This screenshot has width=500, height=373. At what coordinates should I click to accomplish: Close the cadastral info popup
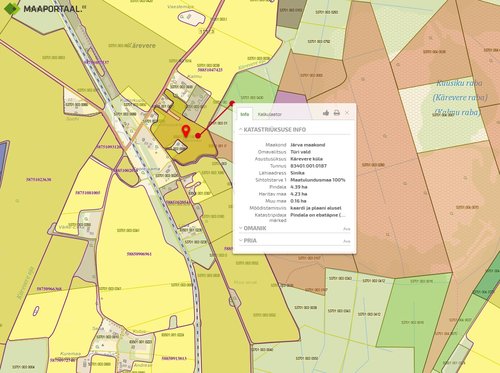(x=347, y=113)
